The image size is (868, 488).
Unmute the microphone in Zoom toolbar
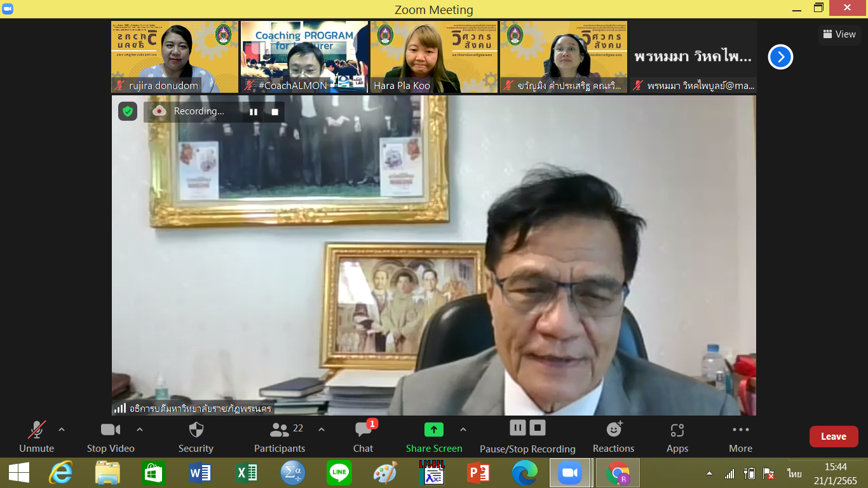coord(36,437)
